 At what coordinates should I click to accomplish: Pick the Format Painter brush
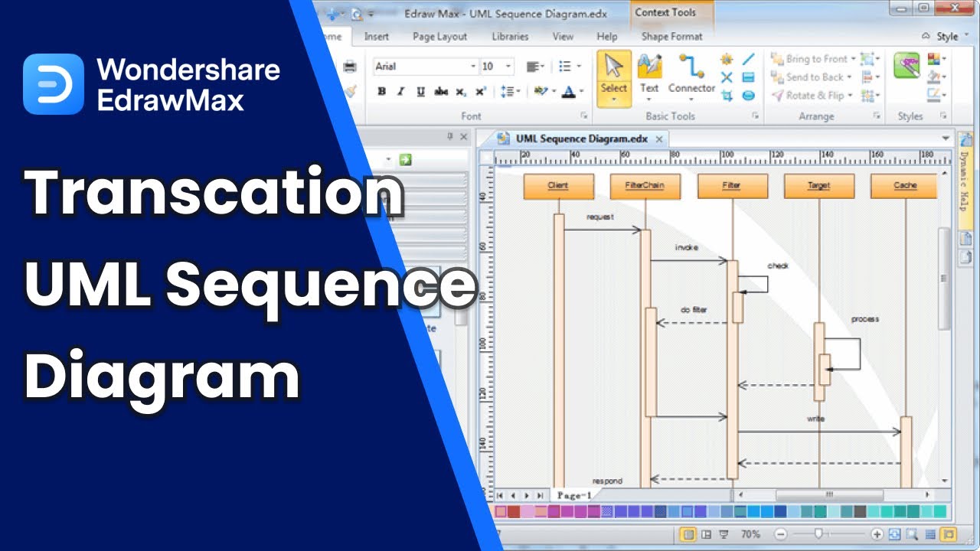coord(351,91)
